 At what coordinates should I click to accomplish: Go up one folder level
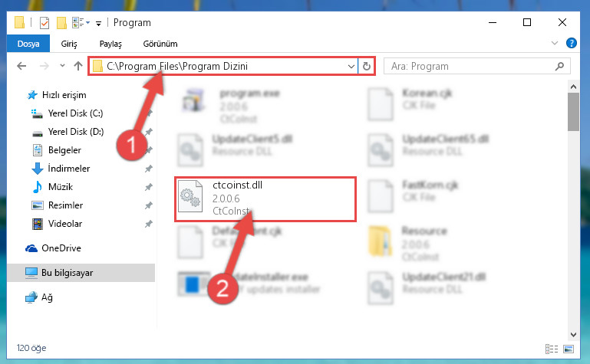point(78,66)
